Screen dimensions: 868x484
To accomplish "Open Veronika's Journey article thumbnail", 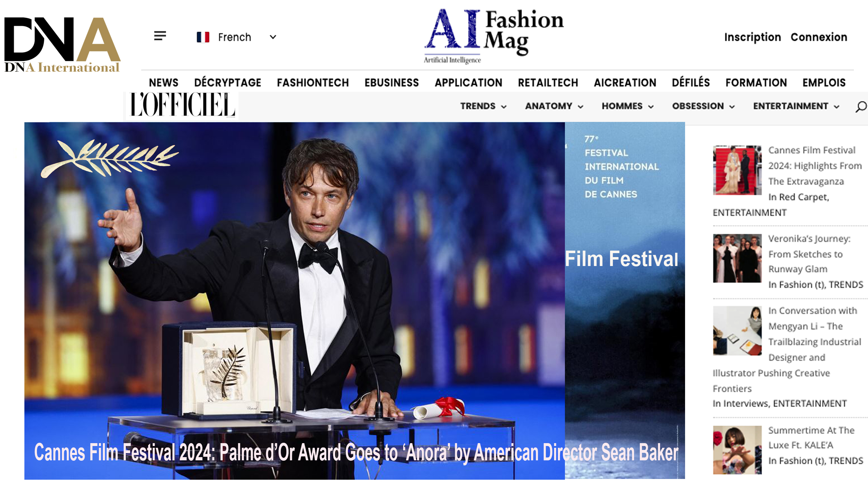I will pyautogui.click(x=737, y=258).
